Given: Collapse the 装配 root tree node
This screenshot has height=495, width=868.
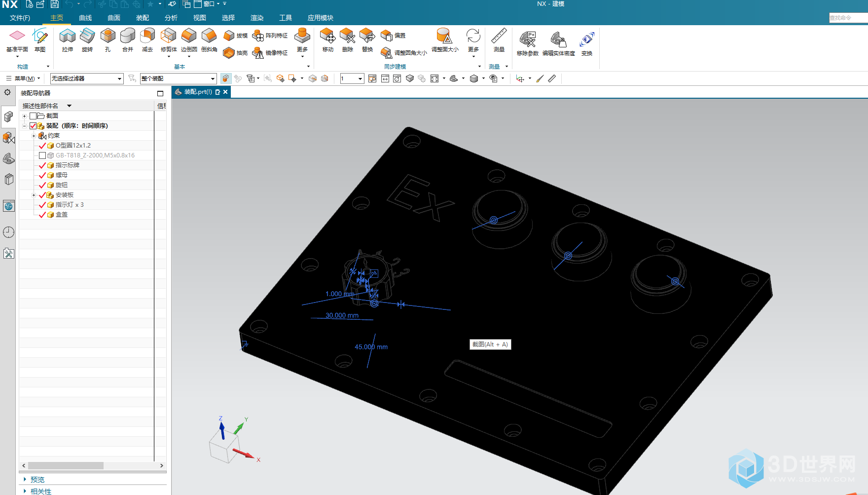Looking at the screenshot, I should (24, 126).
